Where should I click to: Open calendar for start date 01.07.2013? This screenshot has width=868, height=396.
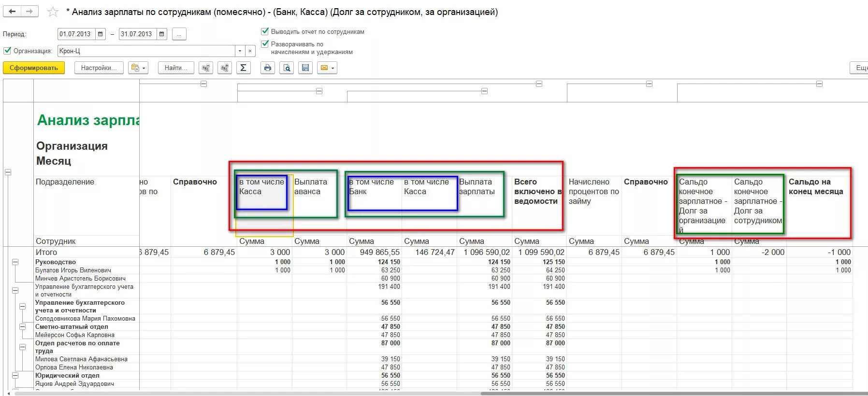(101, 34)
